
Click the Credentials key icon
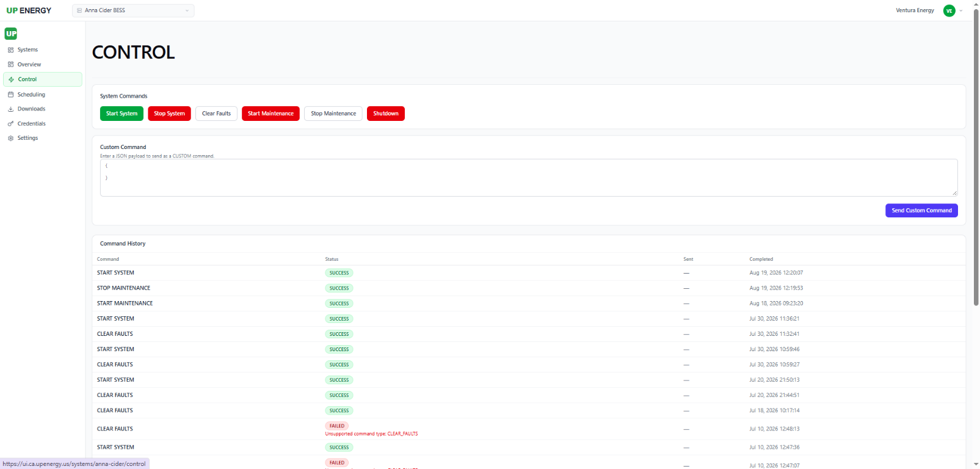click(x=10, y=124)
